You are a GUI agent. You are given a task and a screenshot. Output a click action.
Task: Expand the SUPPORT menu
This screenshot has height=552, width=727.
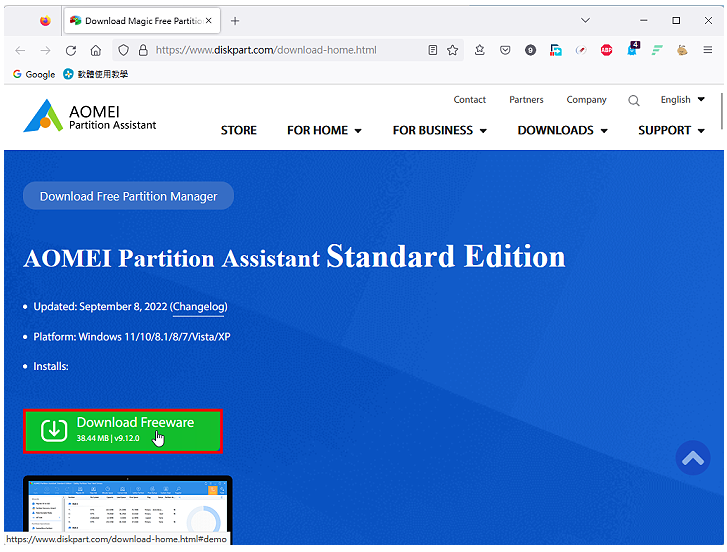coord(671,130)
